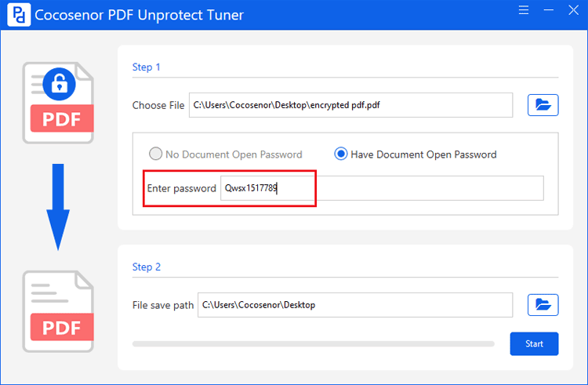
Task: Click the conversion progress bar
Action: (x=313, y=343)
